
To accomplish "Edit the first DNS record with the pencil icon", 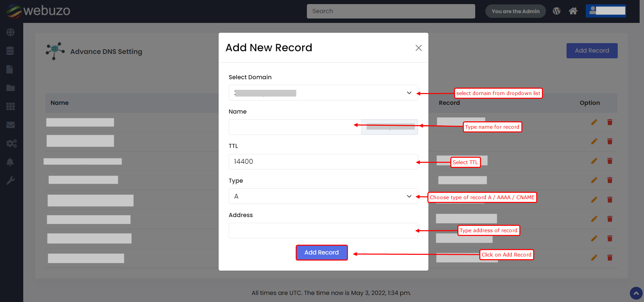I will [594, 122].
